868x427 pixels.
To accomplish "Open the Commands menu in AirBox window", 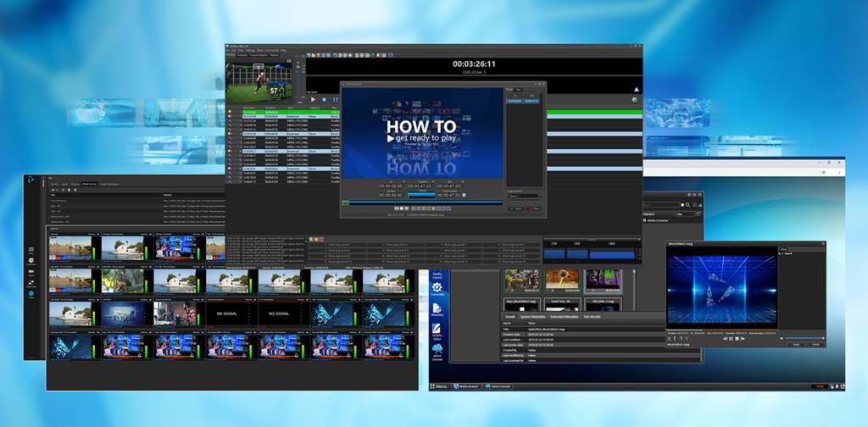I will [x=272, y=50].
